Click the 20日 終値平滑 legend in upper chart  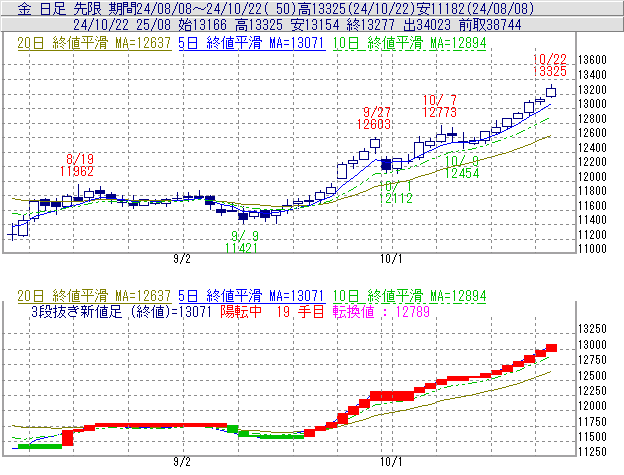pos(94,43)
